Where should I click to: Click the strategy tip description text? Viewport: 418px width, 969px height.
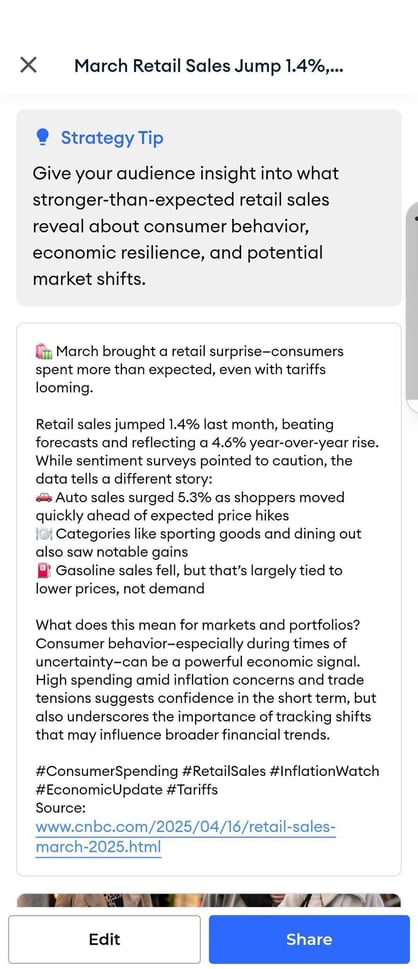pos(187,226)
